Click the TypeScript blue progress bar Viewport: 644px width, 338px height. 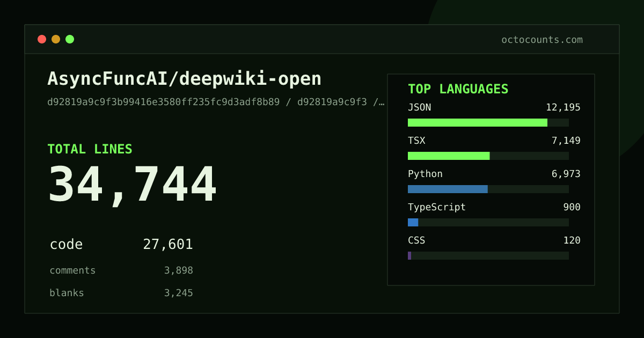tap(413, 222)
